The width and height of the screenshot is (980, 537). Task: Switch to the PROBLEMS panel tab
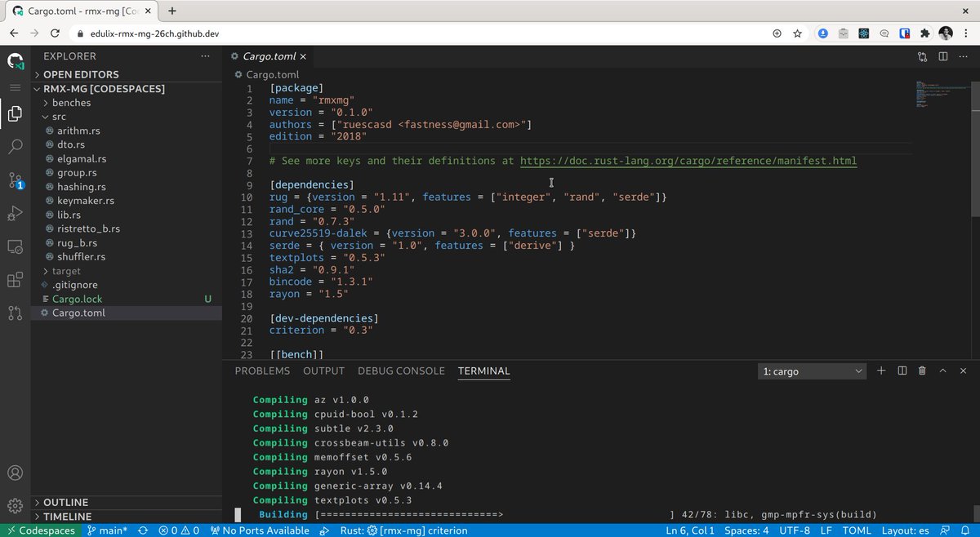coord(262,371)
